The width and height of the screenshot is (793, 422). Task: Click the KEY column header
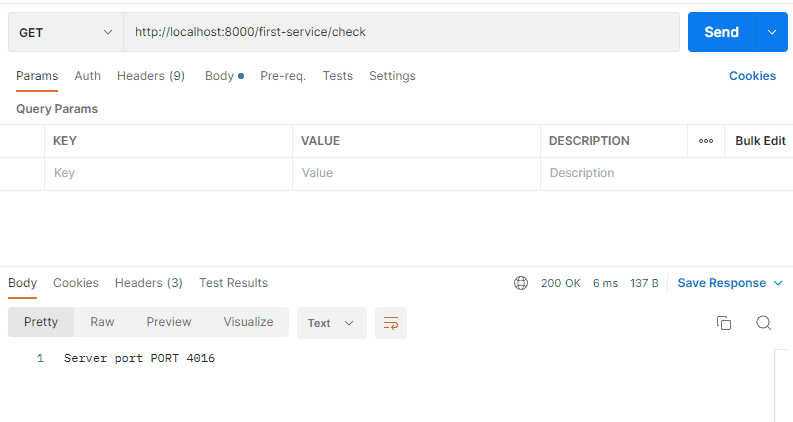pos(65,141)
